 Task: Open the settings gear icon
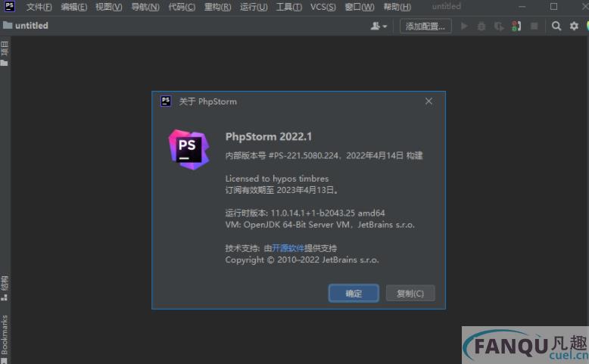574,26
